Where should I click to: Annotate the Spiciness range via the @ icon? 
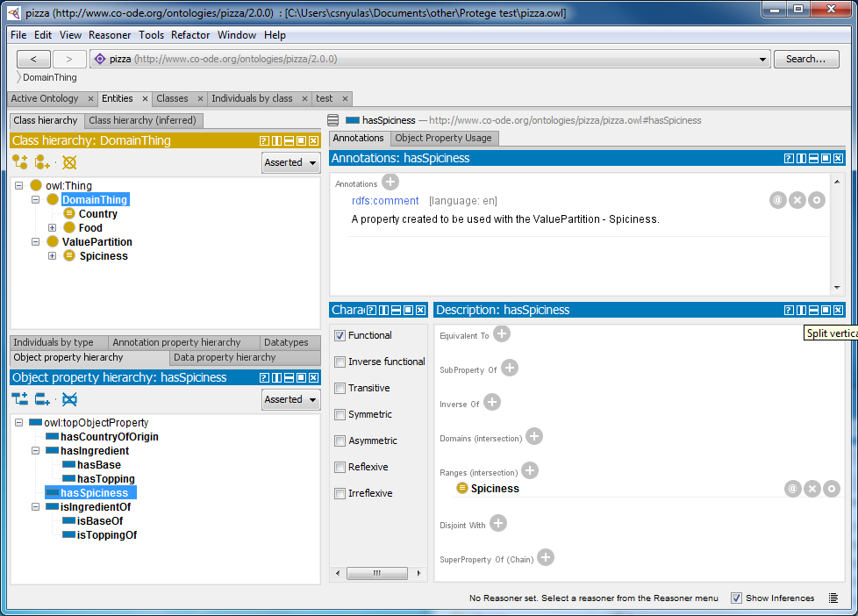click(792, 489)
